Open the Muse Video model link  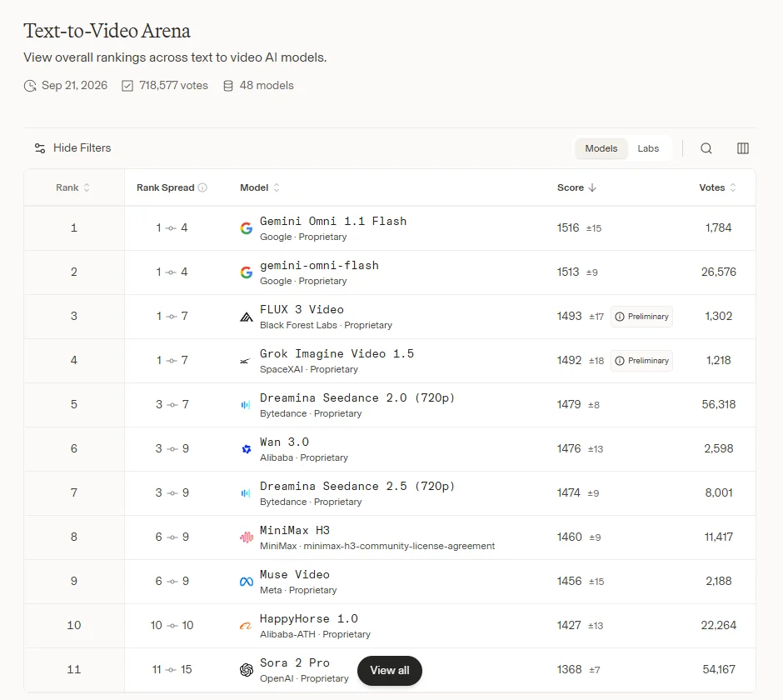tap(295, 575)
